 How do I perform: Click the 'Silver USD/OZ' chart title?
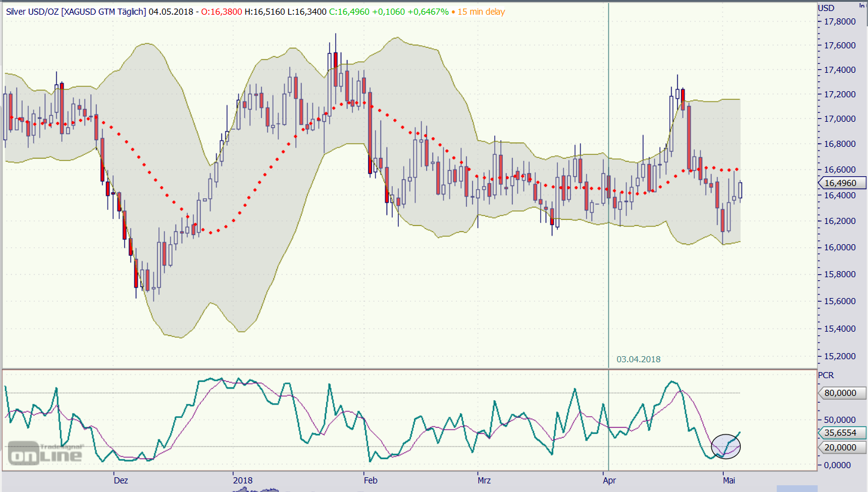[31, 12]
